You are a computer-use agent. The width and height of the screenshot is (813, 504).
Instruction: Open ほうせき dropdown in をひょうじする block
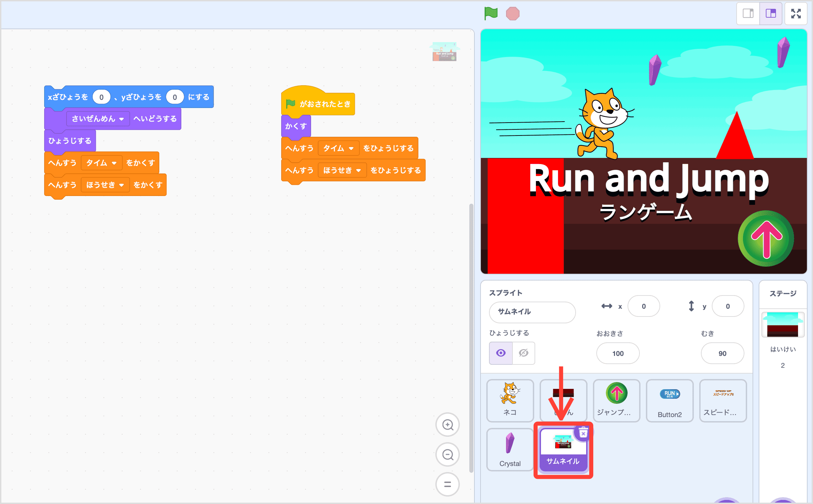click(x=342, y=170)
